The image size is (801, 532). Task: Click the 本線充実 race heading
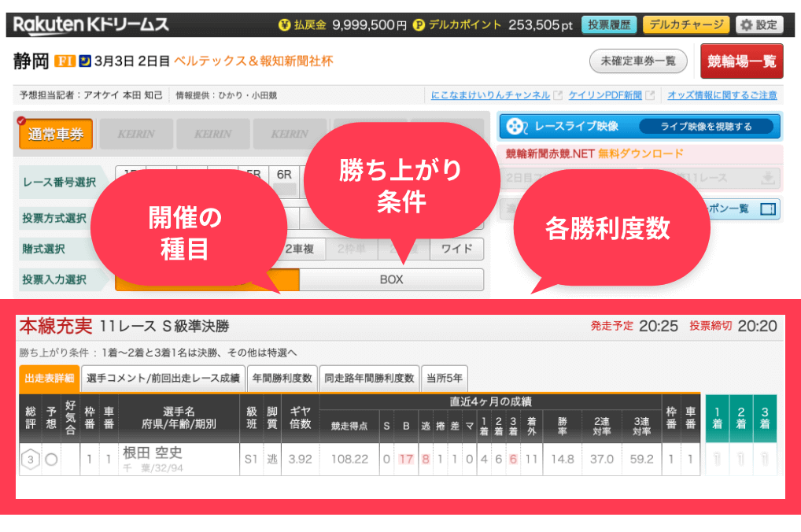coord(56,326)
